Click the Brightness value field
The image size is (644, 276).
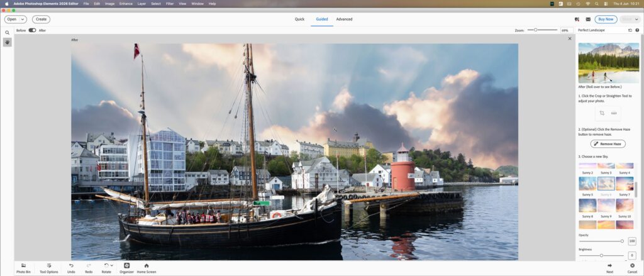tap(631, 255)
